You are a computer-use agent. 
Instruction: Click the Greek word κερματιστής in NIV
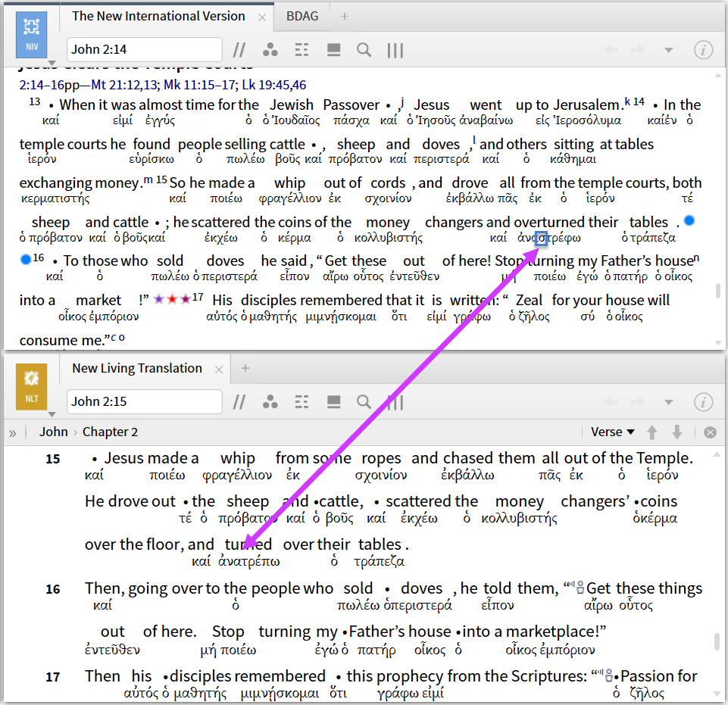(x=55, y=198)
